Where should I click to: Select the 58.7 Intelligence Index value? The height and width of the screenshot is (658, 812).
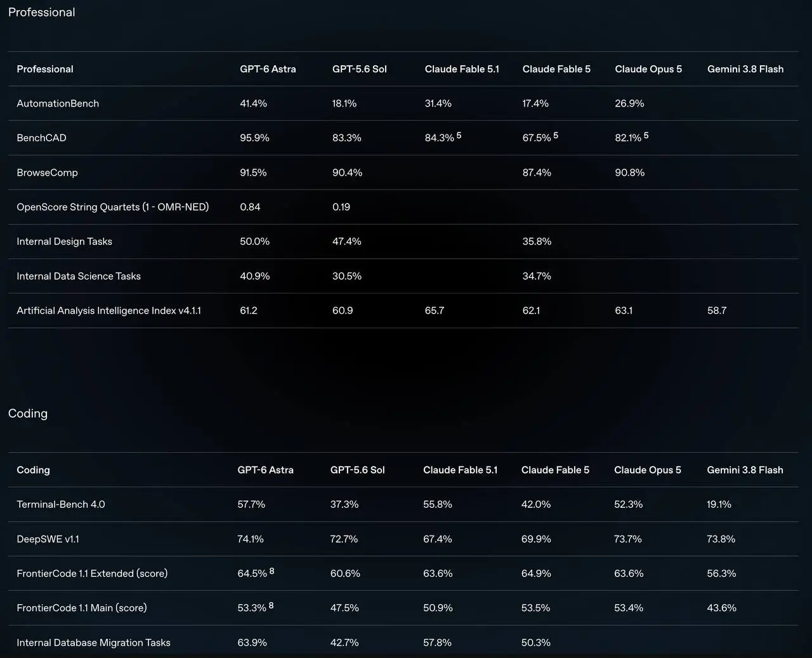717,311
